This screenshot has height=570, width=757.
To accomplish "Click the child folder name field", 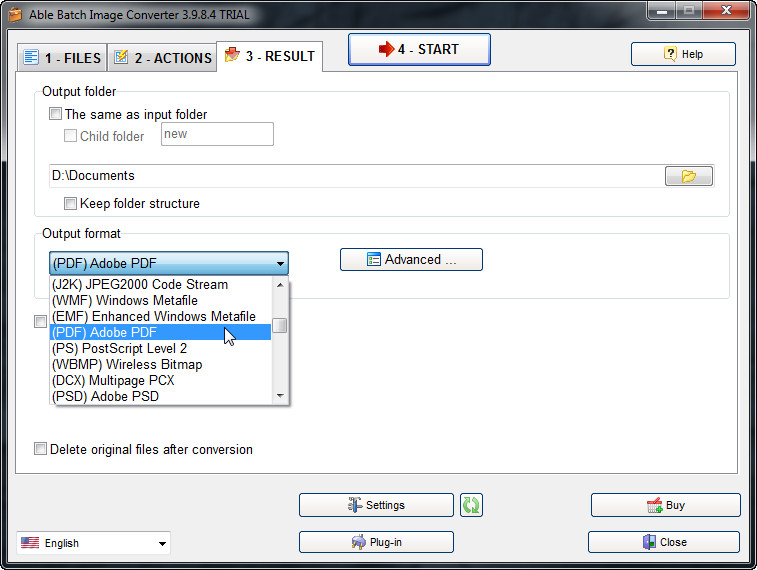I will click(x=217, y=134).
